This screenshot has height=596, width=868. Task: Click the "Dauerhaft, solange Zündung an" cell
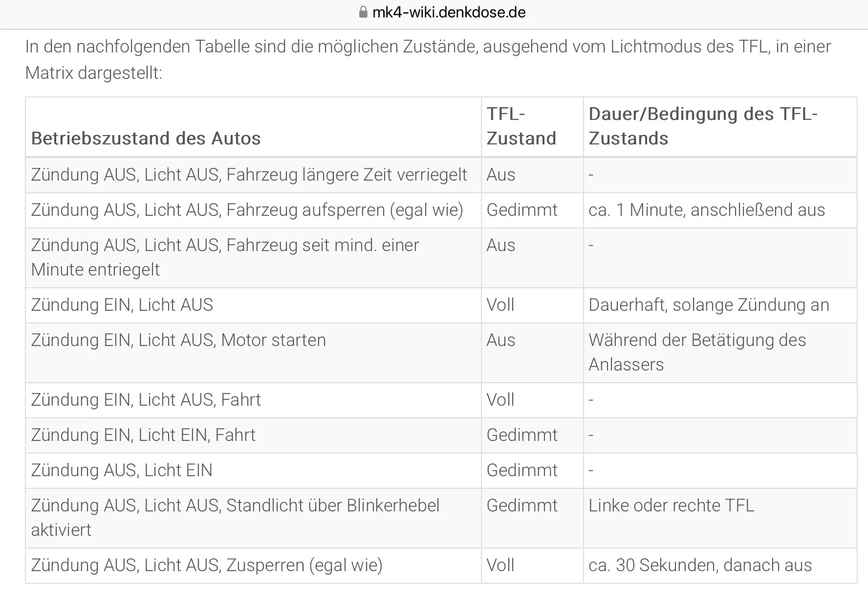(x=708, y=305)
